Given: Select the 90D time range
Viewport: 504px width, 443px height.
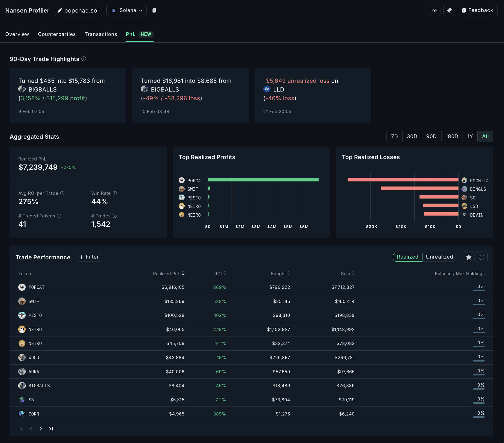Looking at the screenshot, I should pos(431,136).
